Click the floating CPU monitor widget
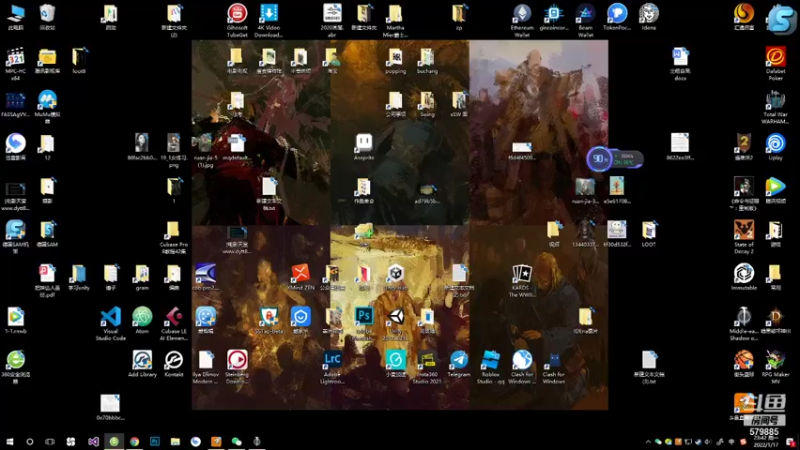Viewport: 800px width, 450px height. (615, 159)
